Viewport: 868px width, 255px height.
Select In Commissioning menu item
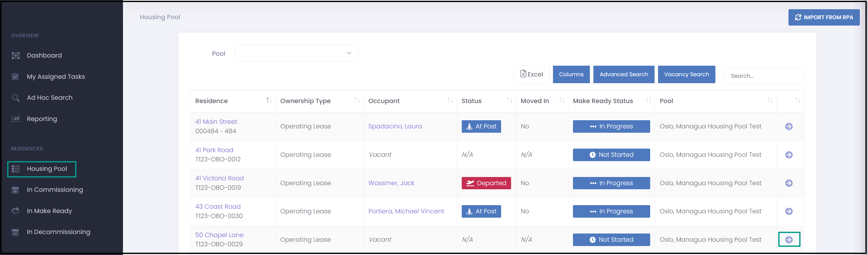55,190
